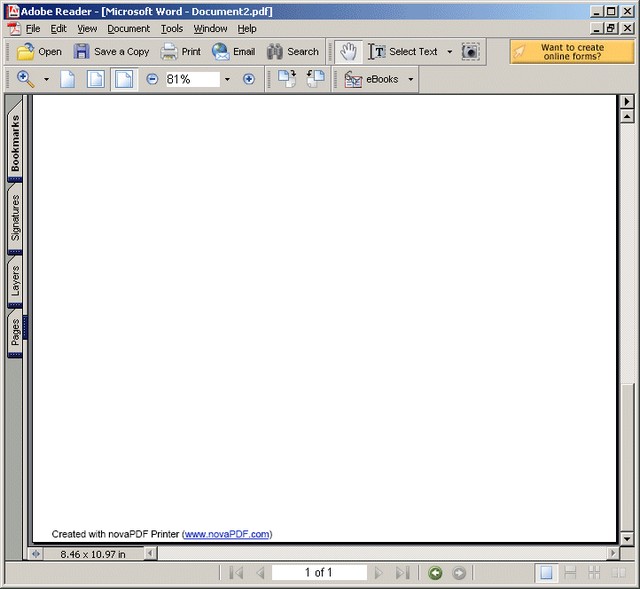Click the zoom in plus button
Image resolution: width=640 pixels, height=589 pixels.
(x=249, y=79)
